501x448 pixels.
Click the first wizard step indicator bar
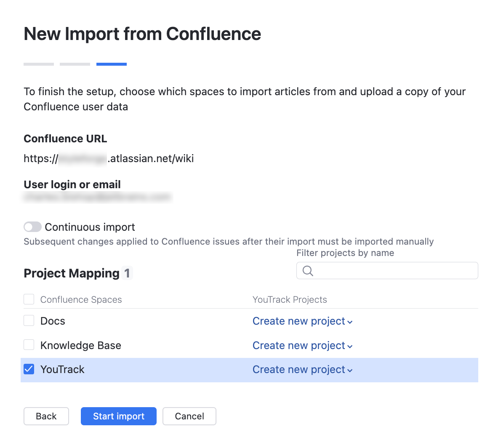38,64
